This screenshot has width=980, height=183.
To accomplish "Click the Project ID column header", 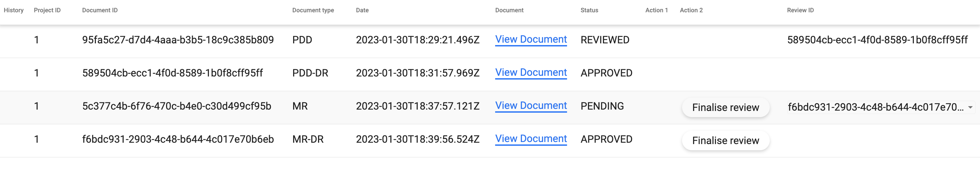I will coord(47,10).
